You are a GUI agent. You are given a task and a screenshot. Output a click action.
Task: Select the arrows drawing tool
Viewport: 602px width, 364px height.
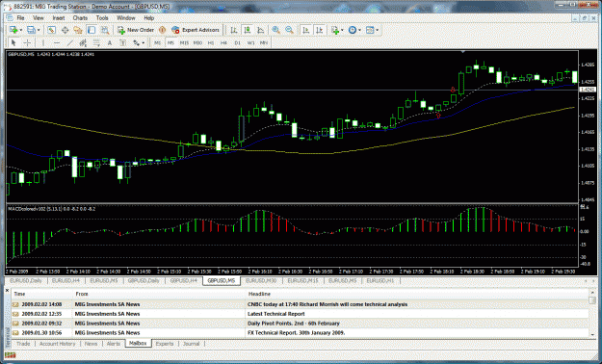click(137, 42)
